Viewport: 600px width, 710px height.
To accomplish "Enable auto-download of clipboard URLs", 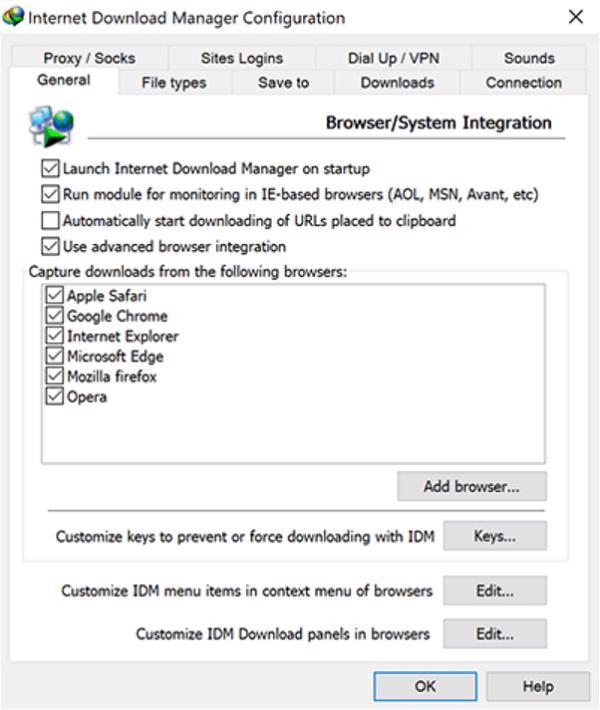I will [50, 221].
